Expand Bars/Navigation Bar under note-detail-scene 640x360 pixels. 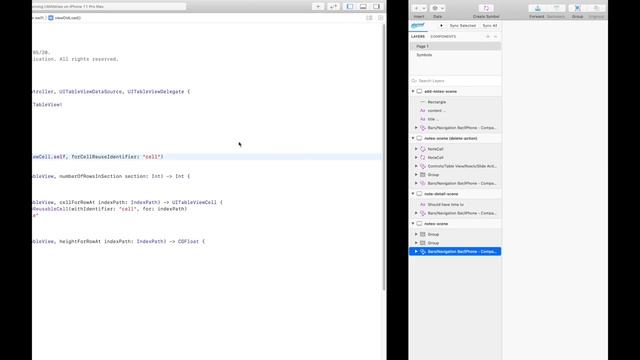click(416, 213)
